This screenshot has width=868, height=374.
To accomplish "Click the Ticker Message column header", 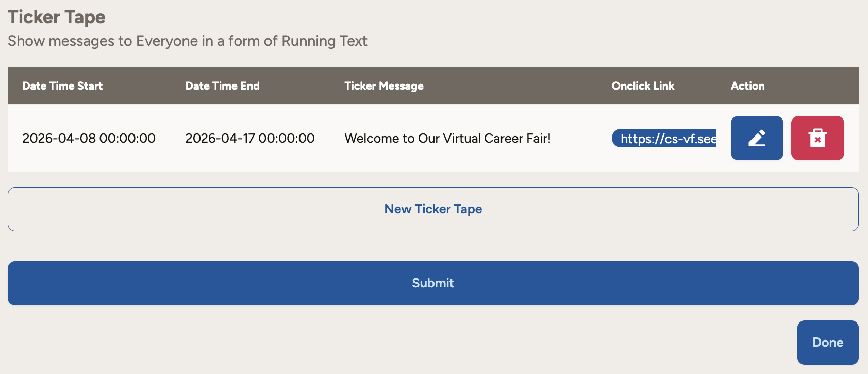I will (x=383, y=86).
